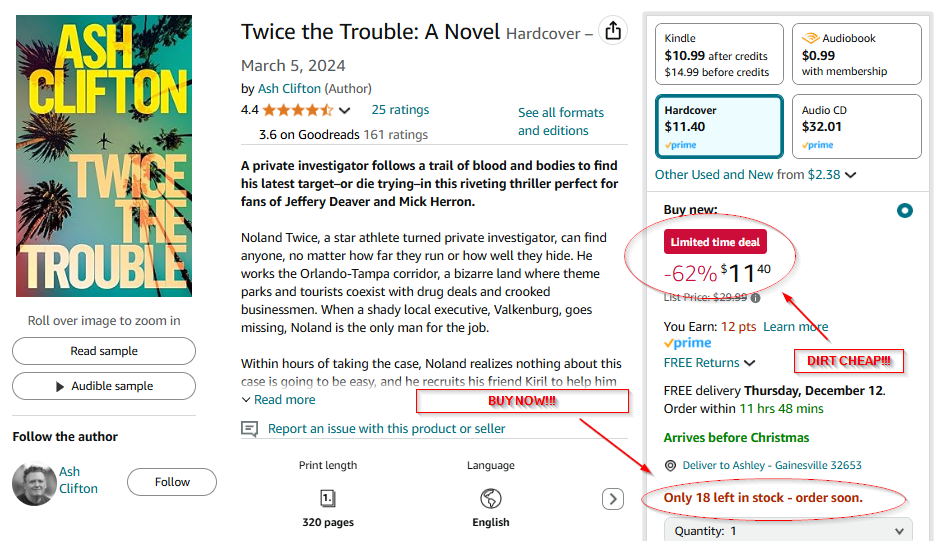Play the Audible sample
Screen dimensions: 936x541
(x=103, y=386)
